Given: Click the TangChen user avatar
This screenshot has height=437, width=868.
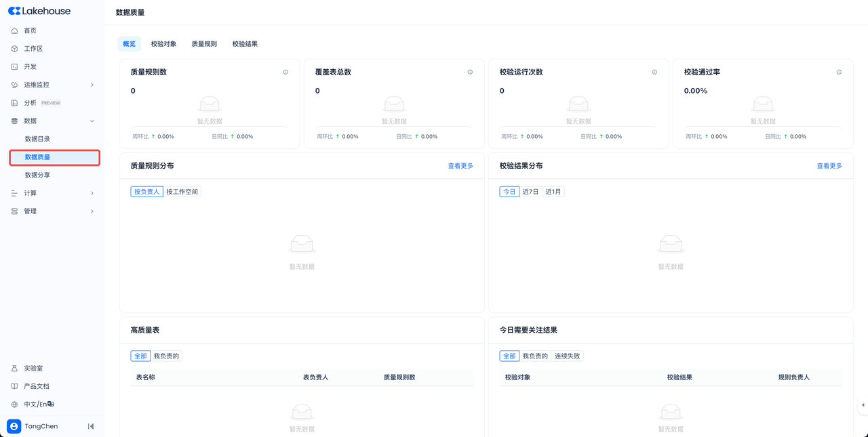Looking at the screenshot, I should 14,426.
